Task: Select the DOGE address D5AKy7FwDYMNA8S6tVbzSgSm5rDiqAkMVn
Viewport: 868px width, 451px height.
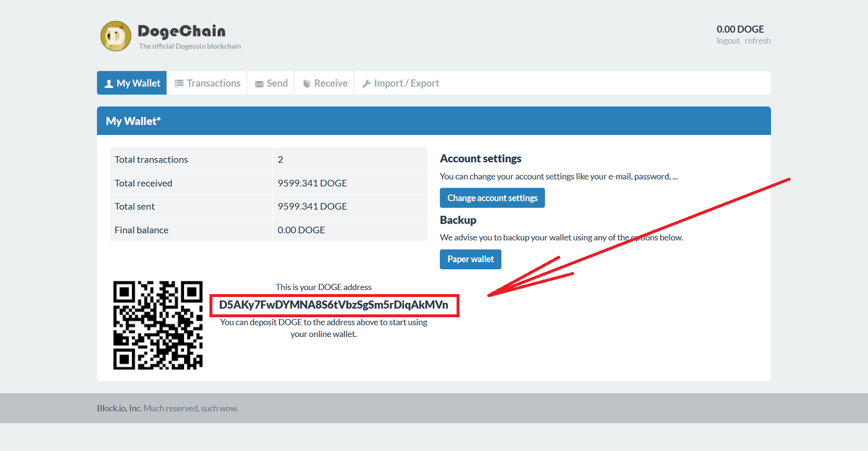Action: [x=334, y=305]
